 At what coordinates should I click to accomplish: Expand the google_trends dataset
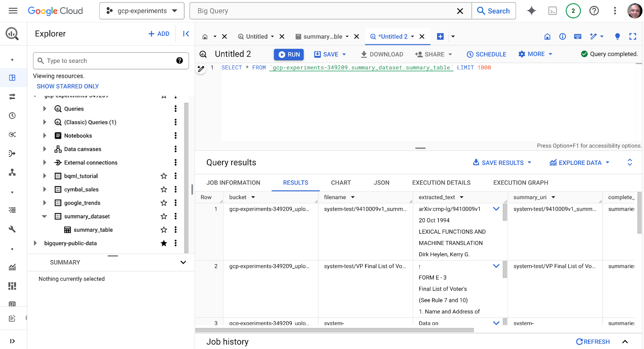pyautogui.click(x=45, y=203)
